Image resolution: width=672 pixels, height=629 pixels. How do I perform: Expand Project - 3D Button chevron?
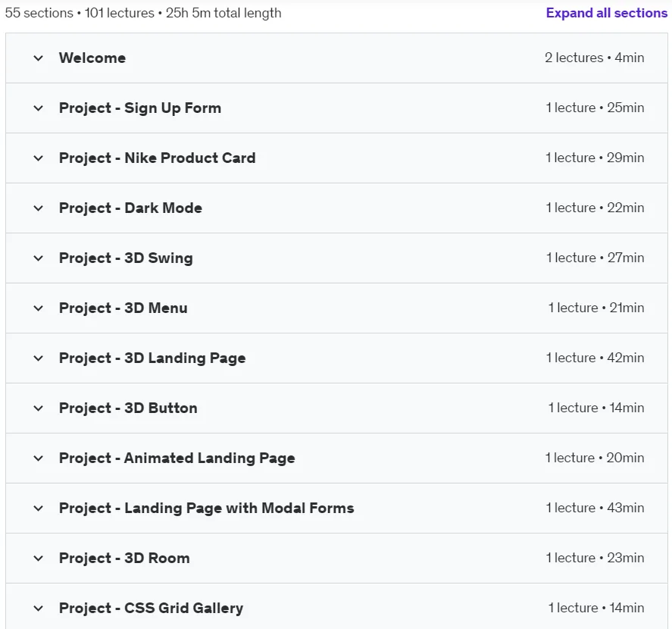click(x=38, y=408)
